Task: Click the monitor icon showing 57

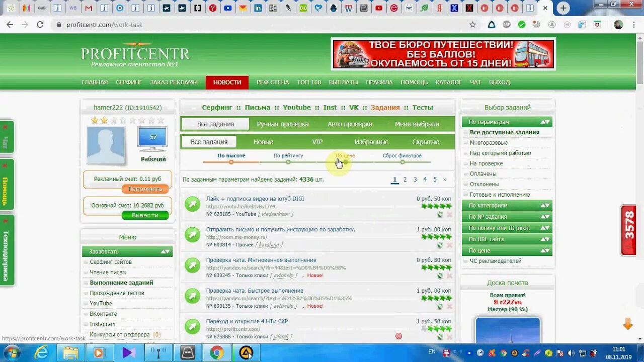Action: click(x=152, y=139)
